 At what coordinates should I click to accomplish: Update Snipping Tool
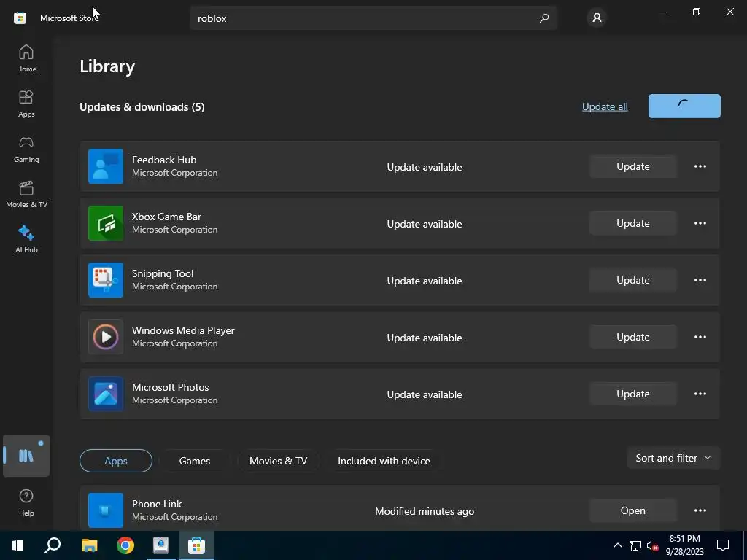click(632, 280)
